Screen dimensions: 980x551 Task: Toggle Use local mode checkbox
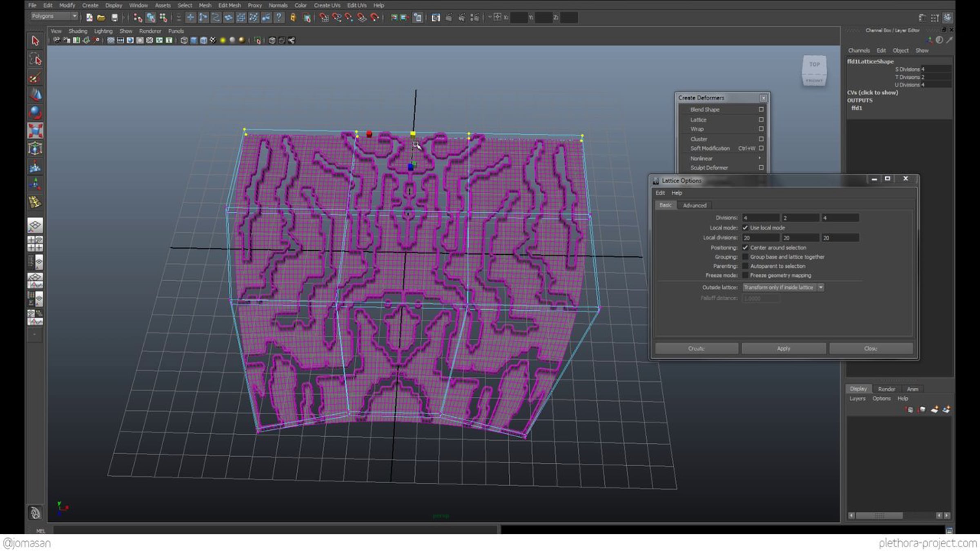pyautogui.click(x=745, y=228)
